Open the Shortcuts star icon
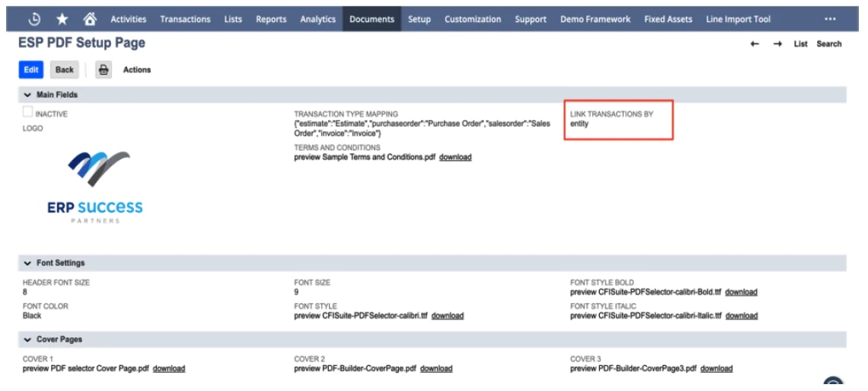This screenshot has width=868, height=391. point(62,19)
